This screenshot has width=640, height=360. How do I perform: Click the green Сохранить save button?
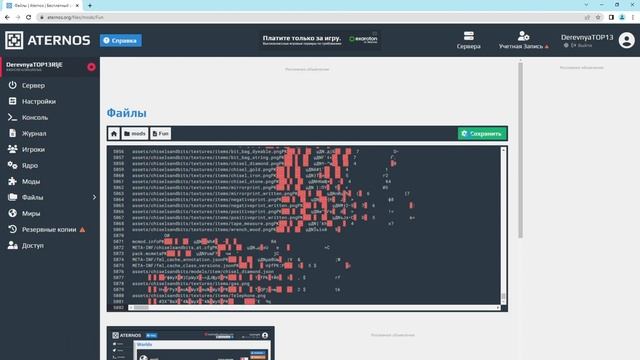(x=482, y=133)
